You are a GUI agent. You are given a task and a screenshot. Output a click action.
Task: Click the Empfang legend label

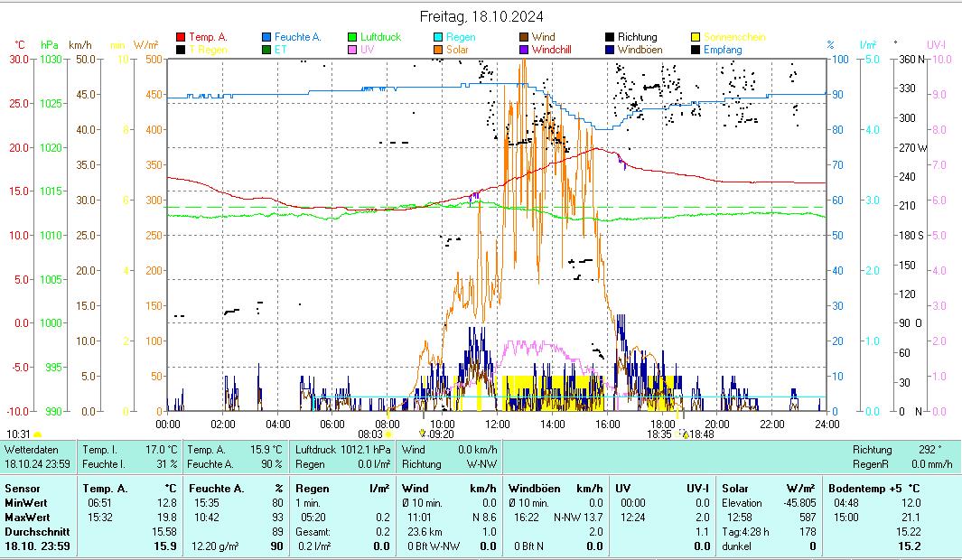point(723,50)
